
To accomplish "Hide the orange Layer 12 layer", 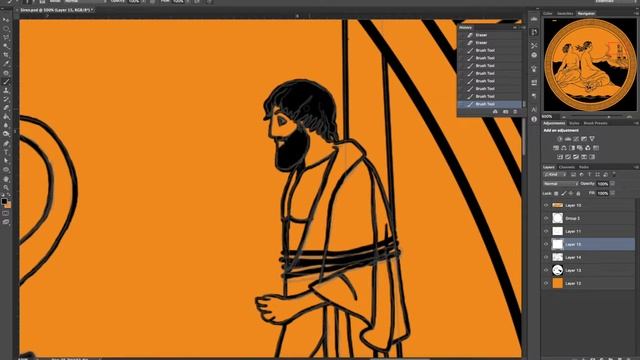I will [x=546, y=283].
